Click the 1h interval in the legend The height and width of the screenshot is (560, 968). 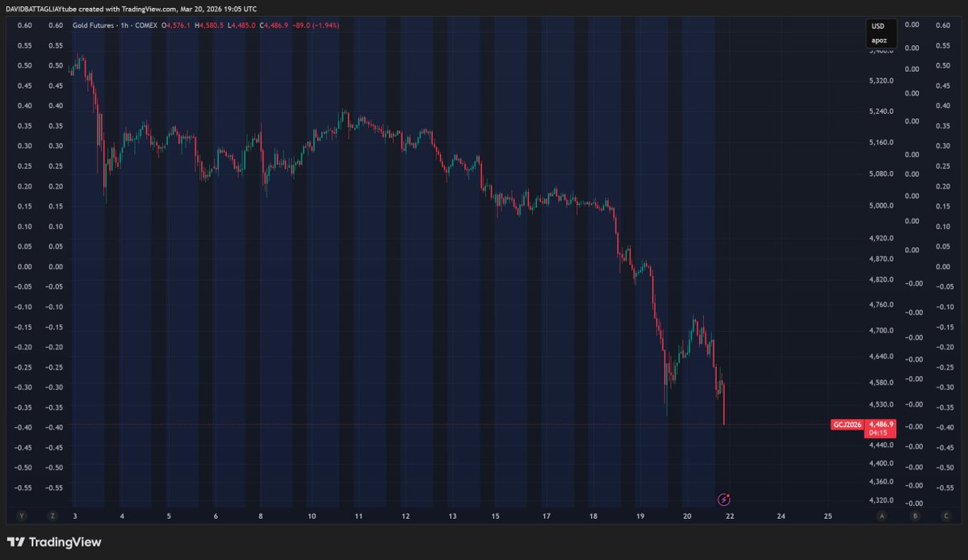click(x=124, y=25)
